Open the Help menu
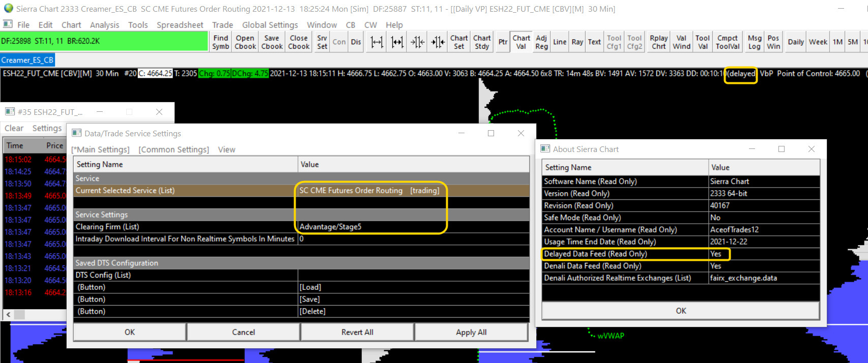 point(394,24)
